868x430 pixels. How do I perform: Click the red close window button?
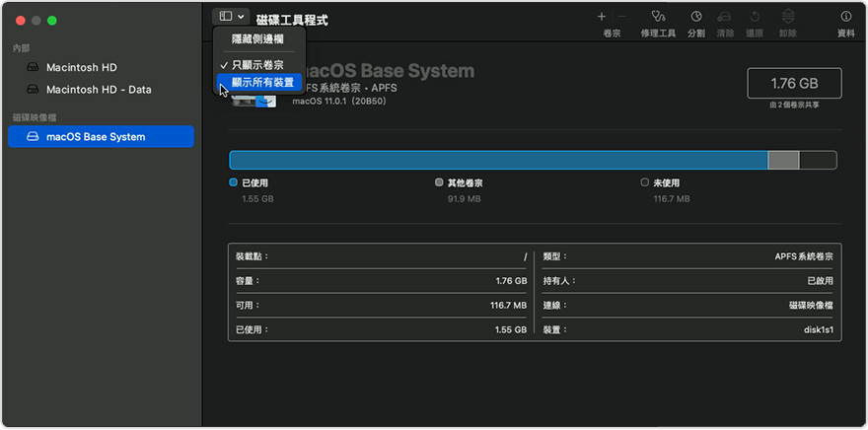click(x=21, y=21)
